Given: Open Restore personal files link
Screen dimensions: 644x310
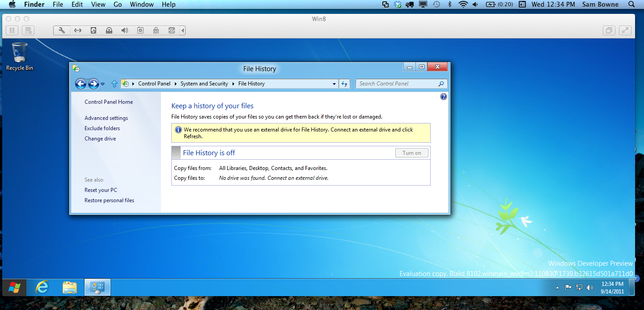Looking at the screenshot, I should 109,200.
